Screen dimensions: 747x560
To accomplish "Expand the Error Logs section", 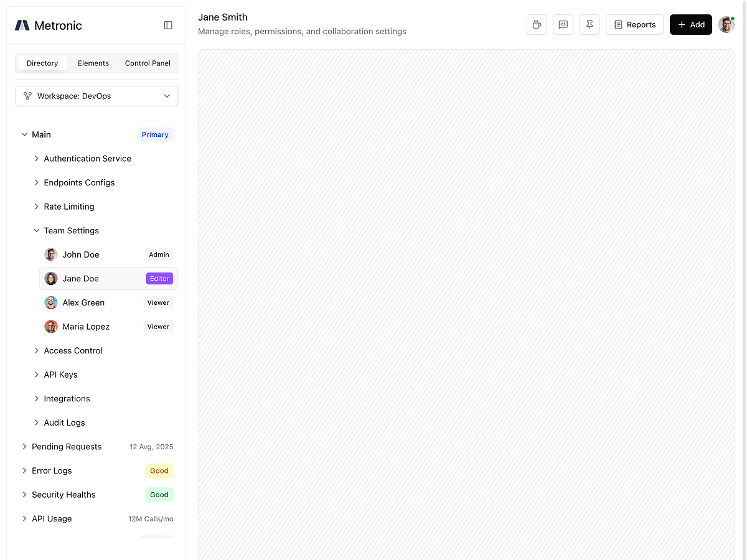I will [x=24, y=471].
